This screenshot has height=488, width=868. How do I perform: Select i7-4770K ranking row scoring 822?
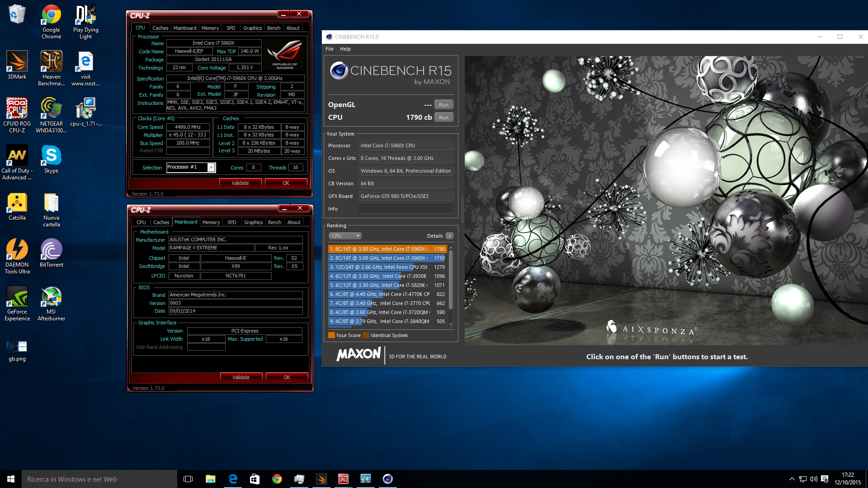coord(387,294)
